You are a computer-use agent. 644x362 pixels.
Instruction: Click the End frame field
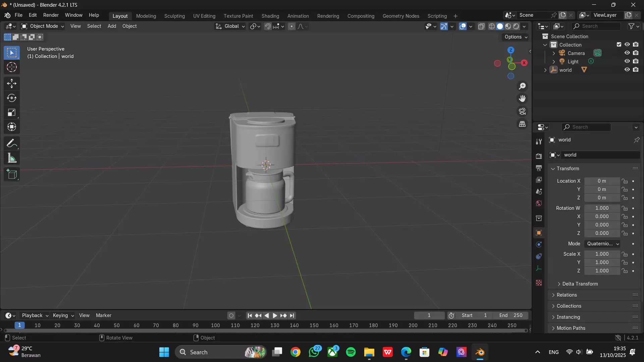[511, 315]
